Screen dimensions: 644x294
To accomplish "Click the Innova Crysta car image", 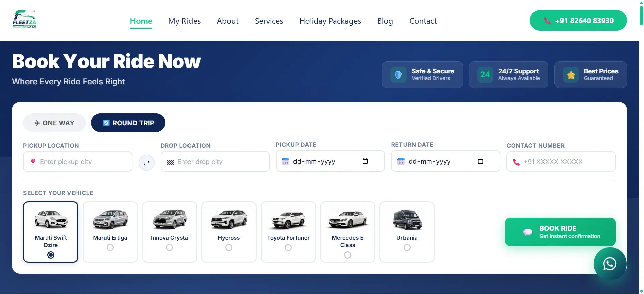I will [x=170, y=219].
